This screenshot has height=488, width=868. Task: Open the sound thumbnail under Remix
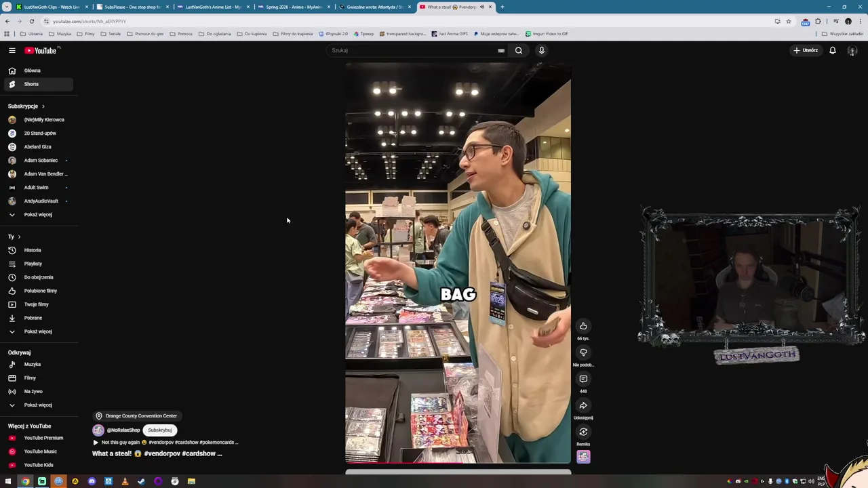583,457
